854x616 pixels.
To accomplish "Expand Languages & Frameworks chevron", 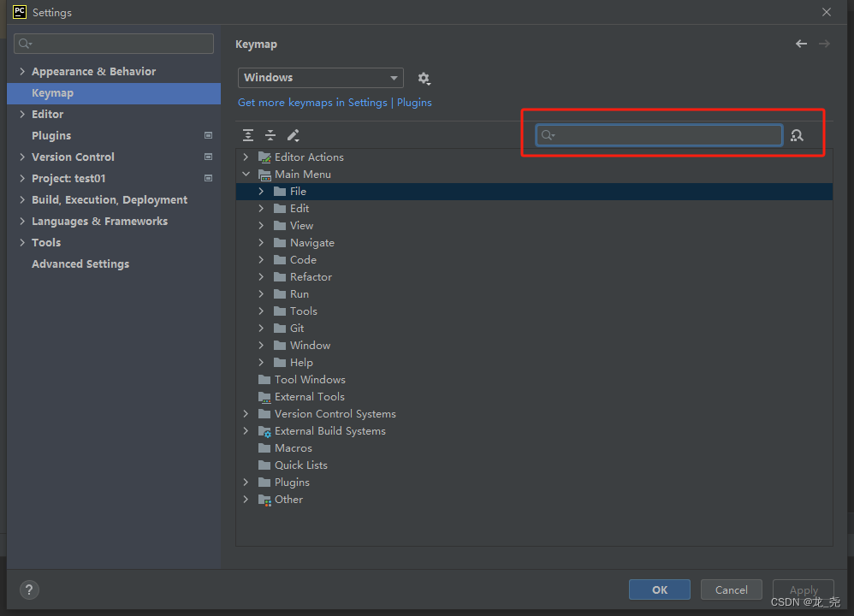I will tap(22, 221).
